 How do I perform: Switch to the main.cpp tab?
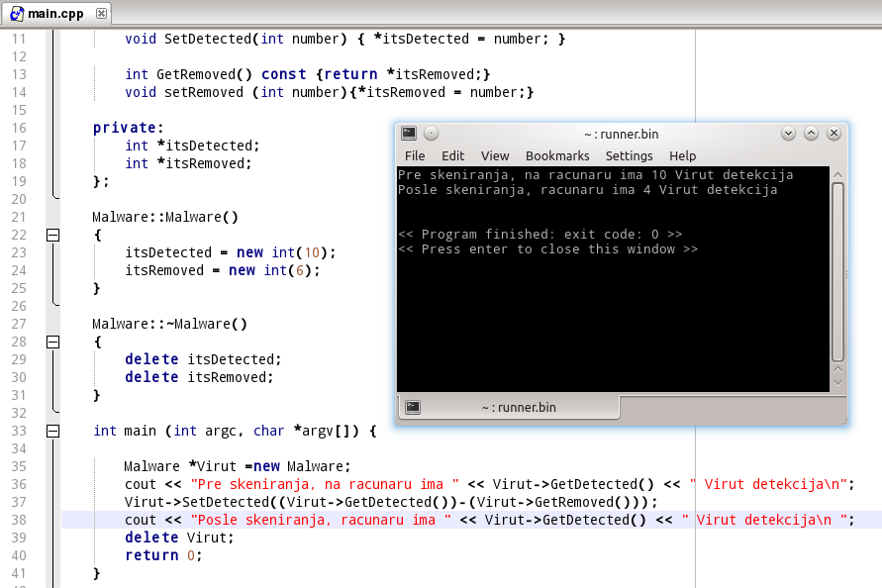[57, 14]
